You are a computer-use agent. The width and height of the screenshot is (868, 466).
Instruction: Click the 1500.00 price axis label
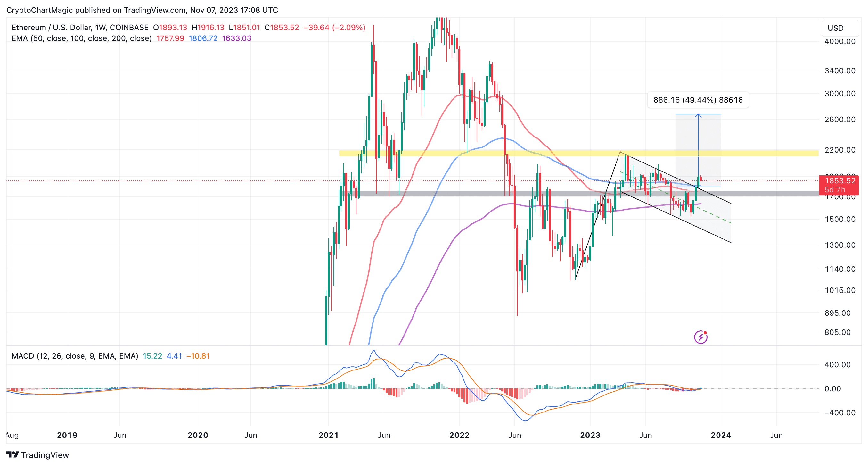(840, 219)
